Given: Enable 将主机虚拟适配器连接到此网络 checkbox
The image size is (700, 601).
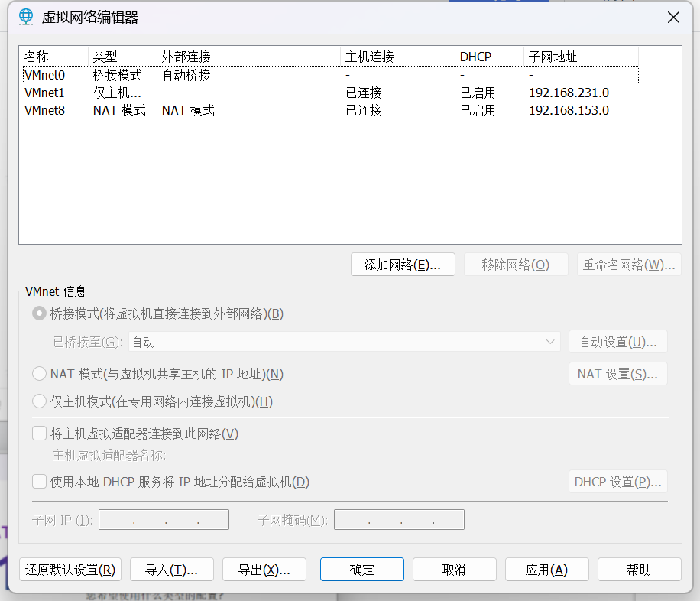Looking at the screenshot, I should point(39,434).
